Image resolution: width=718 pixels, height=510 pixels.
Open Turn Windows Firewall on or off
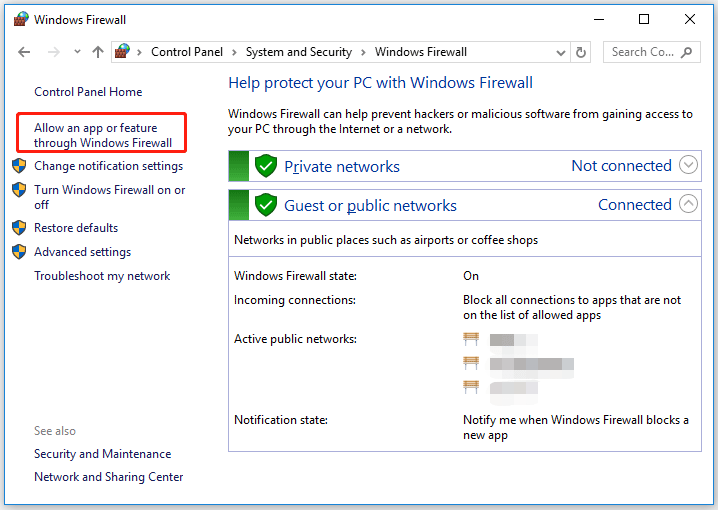pos(109,197)
